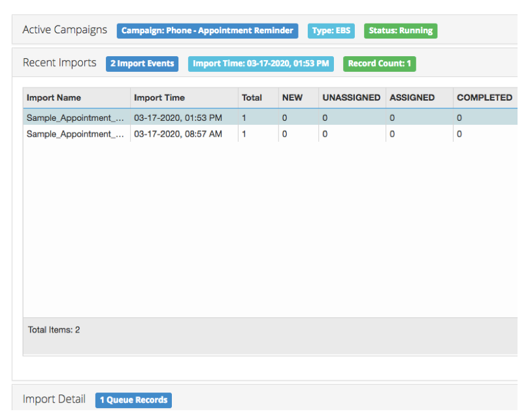
Task: Click ASSIGNED value in 08:57 AM row
Action: pyautogui.click(x=392, y=134)
